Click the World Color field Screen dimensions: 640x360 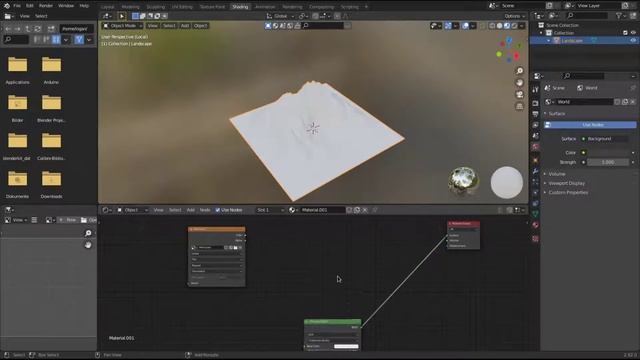608,153
